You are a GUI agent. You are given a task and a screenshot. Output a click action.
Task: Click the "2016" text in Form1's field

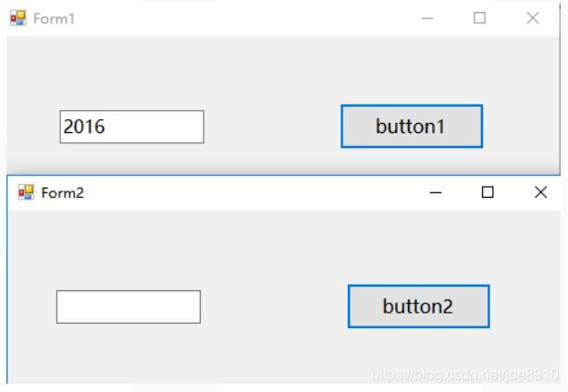84,128
